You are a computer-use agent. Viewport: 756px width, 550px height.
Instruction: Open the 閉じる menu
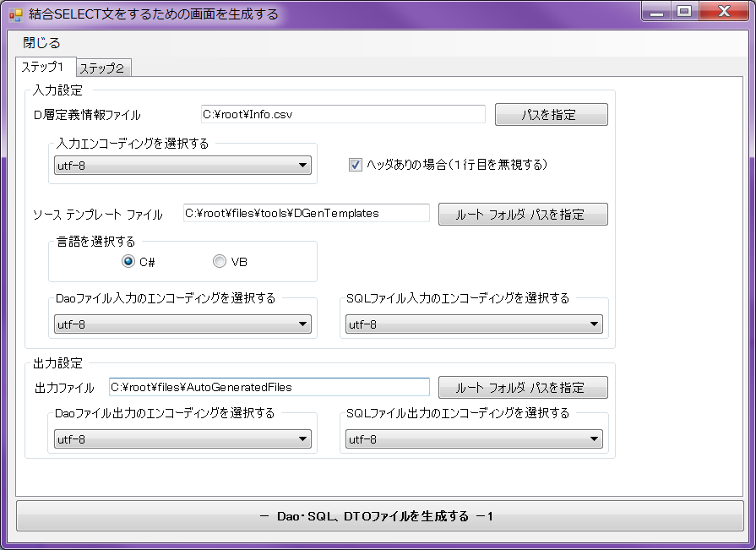pyautogui.click(x=41, y=43)
